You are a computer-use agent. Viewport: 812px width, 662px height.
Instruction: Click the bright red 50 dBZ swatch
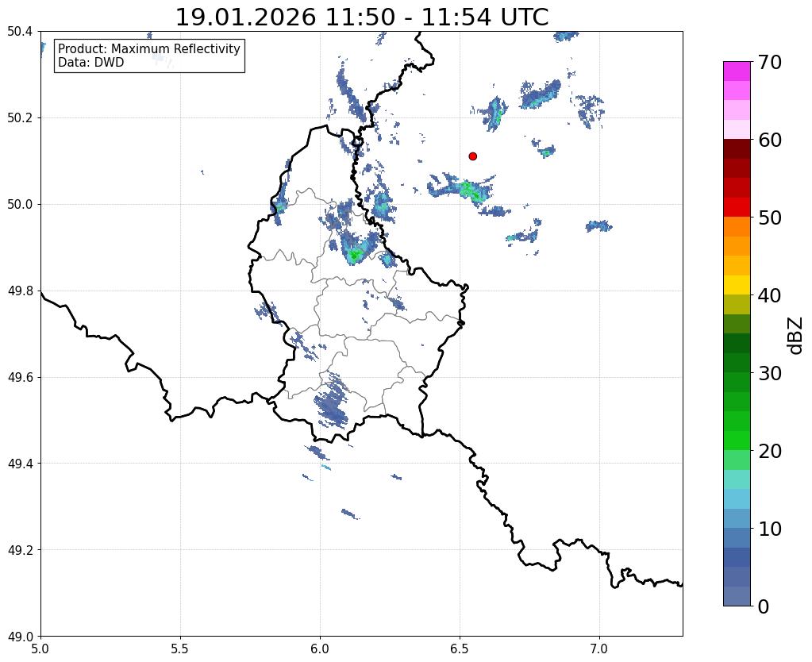737,207
